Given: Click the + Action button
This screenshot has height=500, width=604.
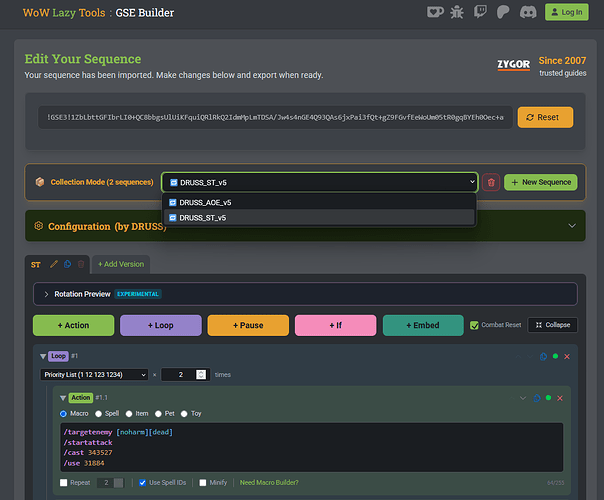Looking at the screenshot, I should pos(74,325).
